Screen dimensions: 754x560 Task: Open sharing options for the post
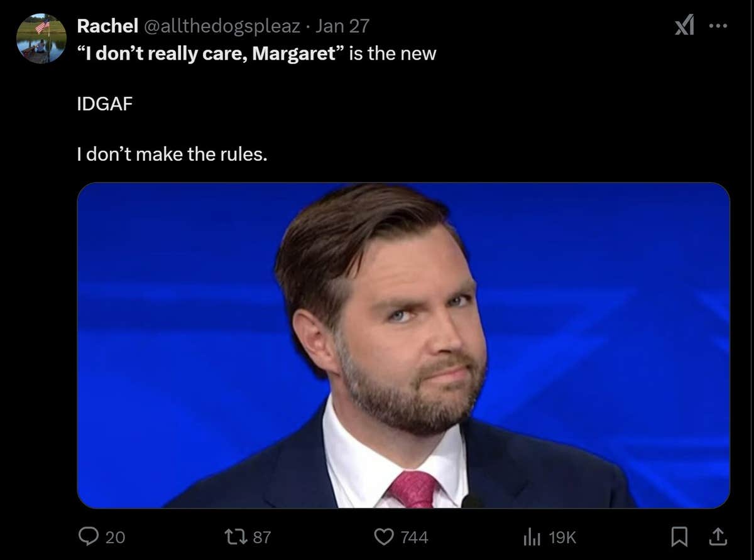(x=719, y=538)
